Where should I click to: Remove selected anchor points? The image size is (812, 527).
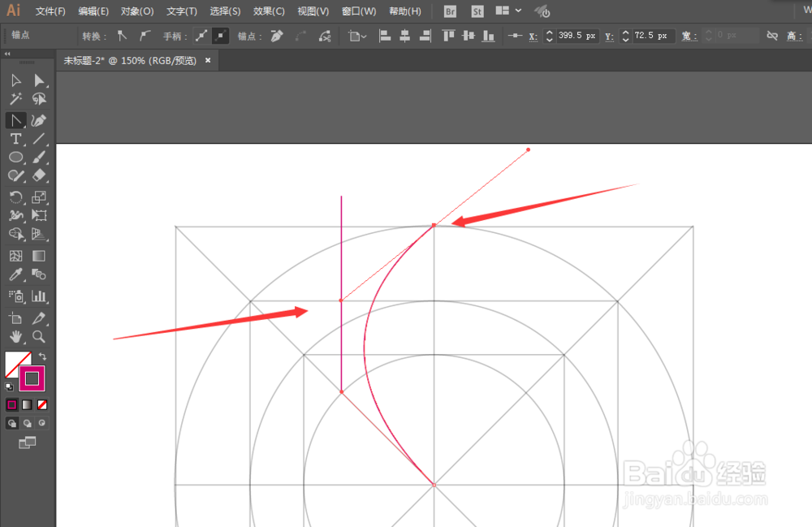coord(277,36)
